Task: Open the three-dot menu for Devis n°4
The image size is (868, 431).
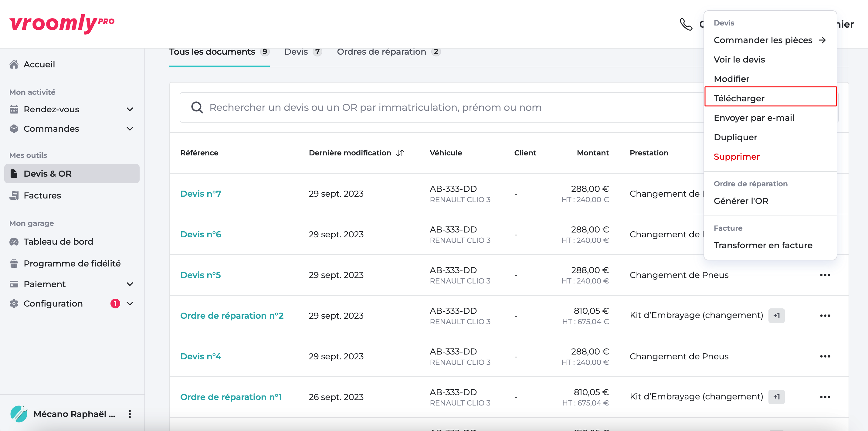Action: (x=825, y=357)
